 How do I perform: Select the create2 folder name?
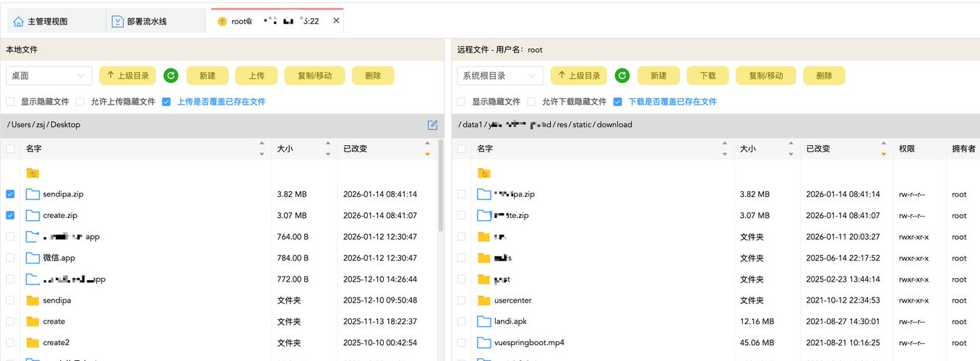tap(56, 343)
